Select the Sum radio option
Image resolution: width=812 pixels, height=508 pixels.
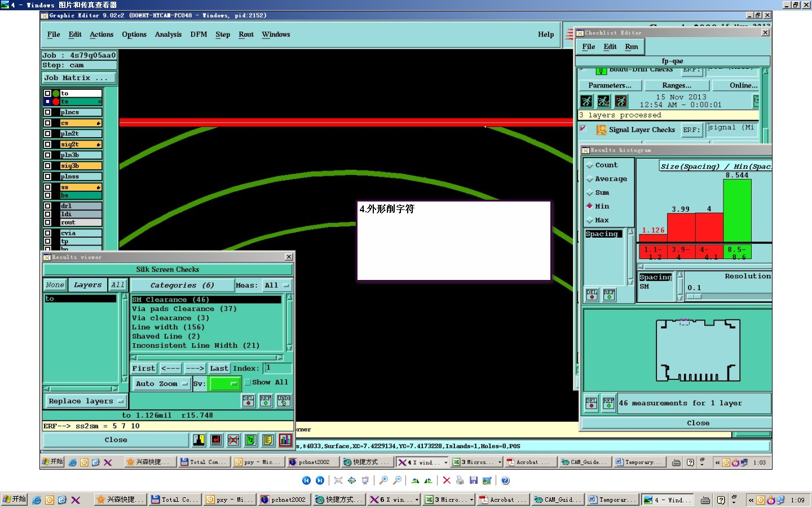point(590,192)
